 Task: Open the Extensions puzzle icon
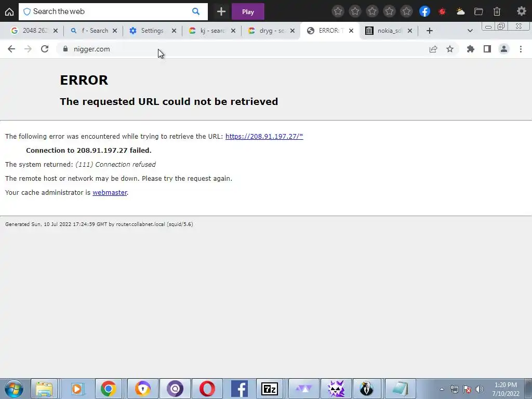(x=471, y=49)
